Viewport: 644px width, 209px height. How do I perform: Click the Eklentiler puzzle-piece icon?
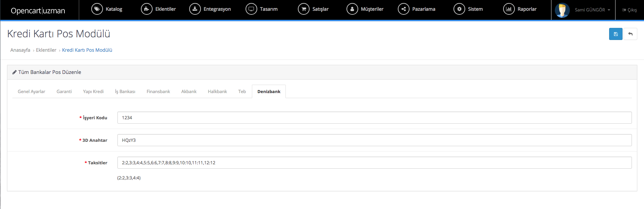click(x=147, y=9)
